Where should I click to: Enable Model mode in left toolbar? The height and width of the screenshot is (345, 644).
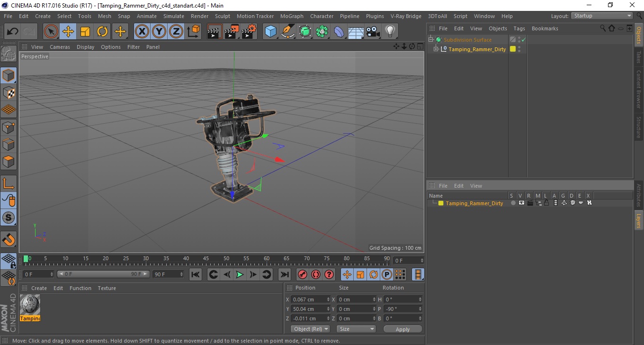point(9,75)
